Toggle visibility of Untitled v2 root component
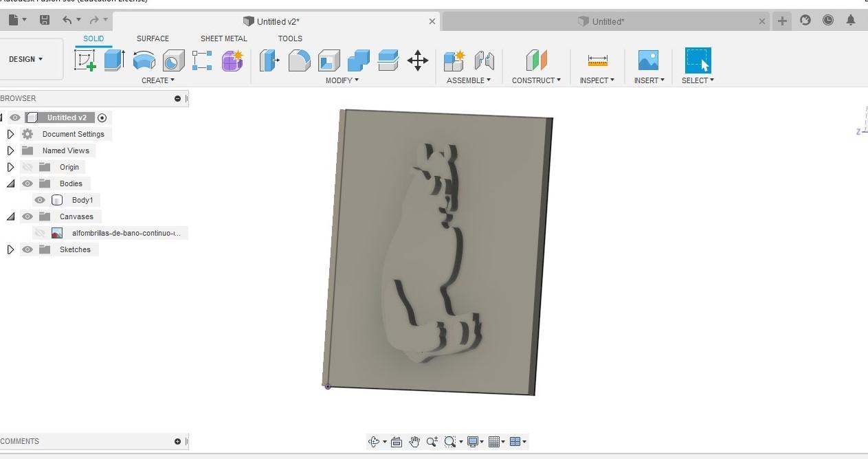 point(14,117)
